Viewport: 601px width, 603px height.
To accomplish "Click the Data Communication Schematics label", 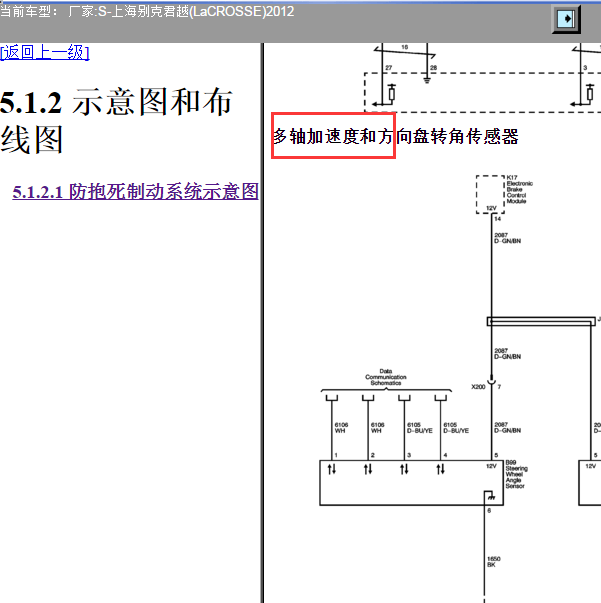I will coord(386,377).
